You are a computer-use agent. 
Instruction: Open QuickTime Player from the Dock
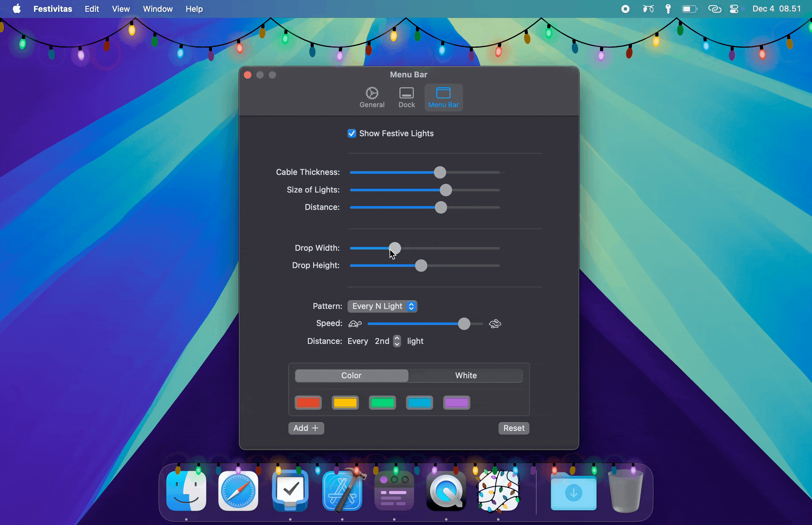coord(446,491)
